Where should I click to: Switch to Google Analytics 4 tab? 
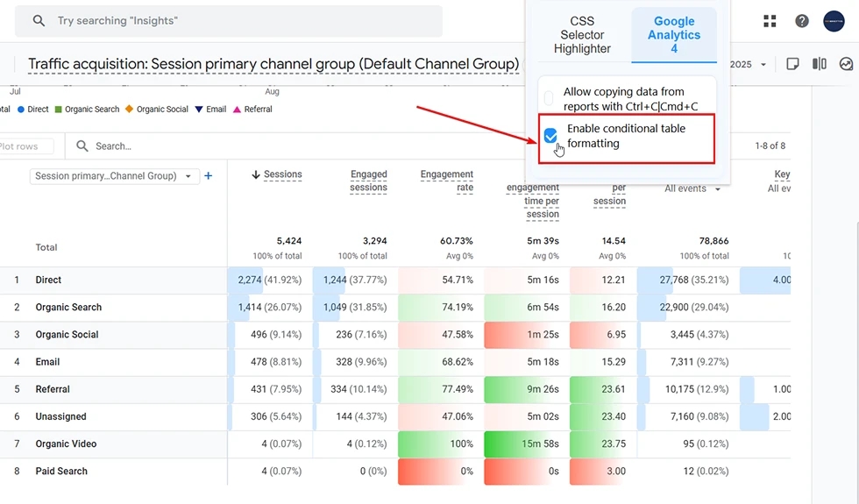674,34
